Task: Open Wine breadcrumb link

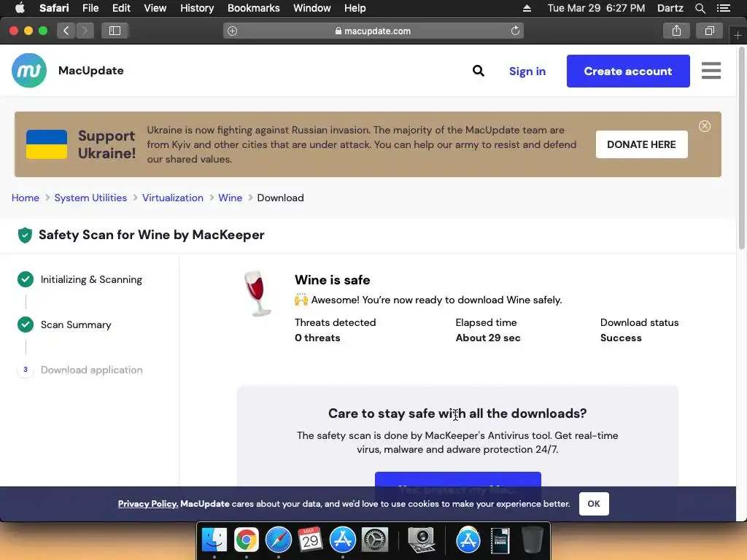Action: coord(230,198)
